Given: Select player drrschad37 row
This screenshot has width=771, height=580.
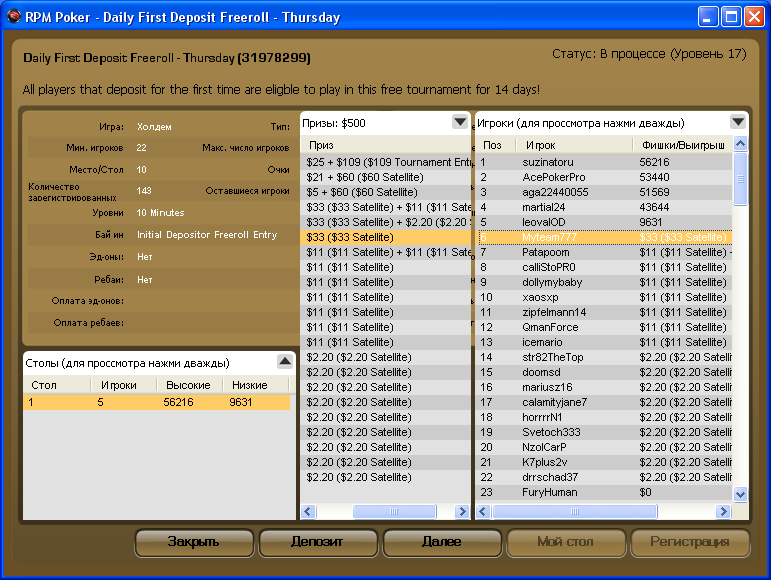Looking at the screenshot, I should pos(604,477).
